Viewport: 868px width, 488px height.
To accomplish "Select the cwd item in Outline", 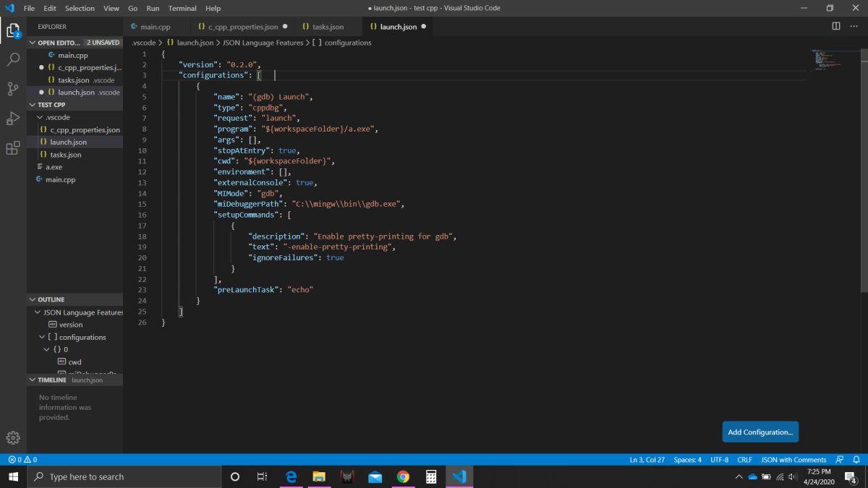I will pos(75,361).
